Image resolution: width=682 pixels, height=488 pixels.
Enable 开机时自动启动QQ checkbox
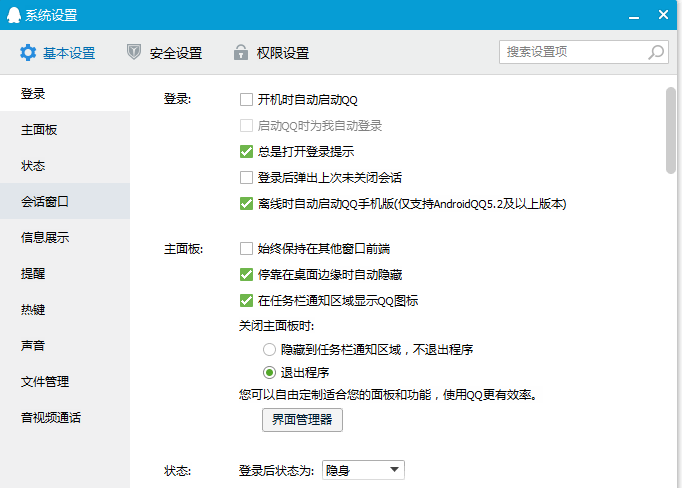point(246,100)
